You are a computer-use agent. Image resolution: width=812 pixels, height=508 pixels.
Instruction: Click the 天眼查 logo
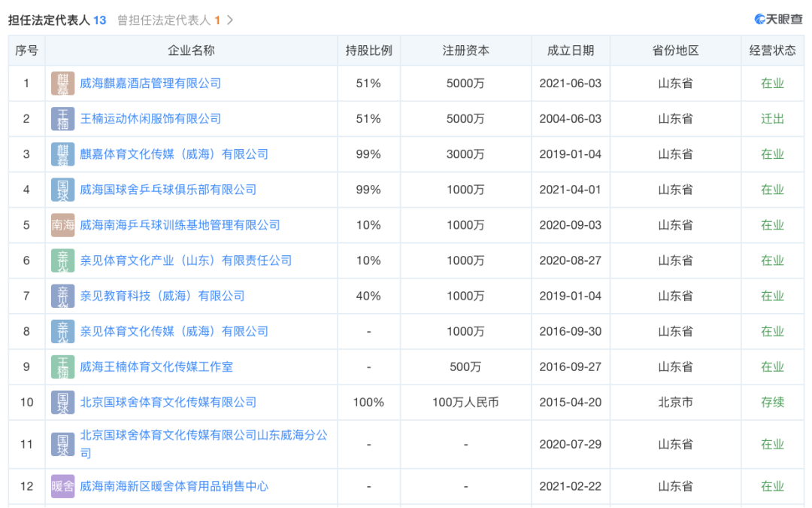778,20
